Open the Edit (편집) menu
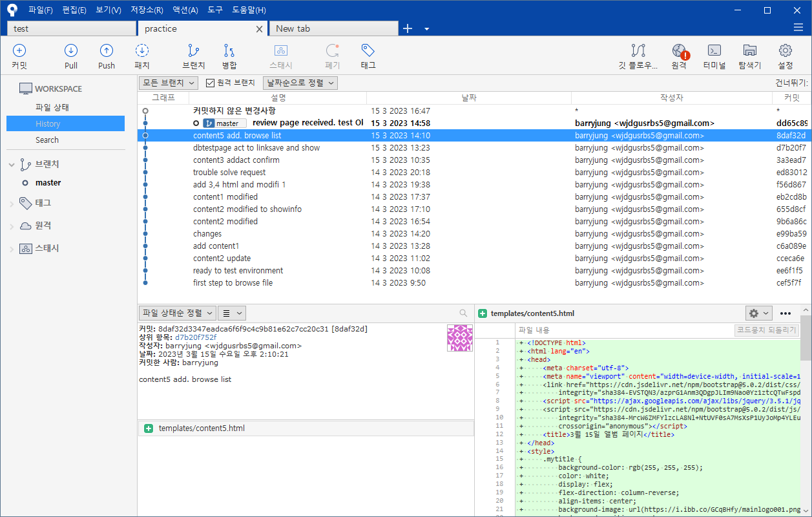This screenshot has width=812, height=517. pyautogui.click(x=74, y=10)
